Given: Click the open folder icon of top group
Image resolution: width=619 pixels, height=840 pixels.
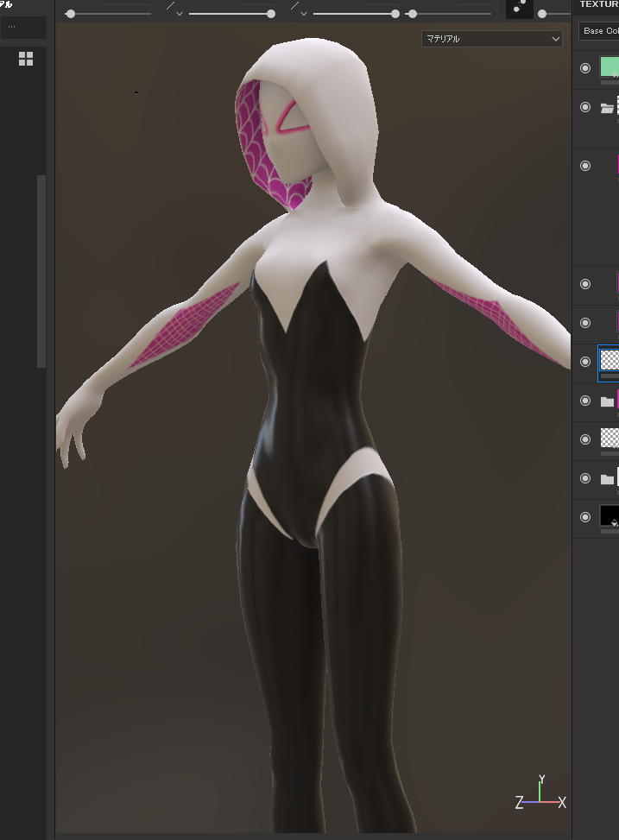Looking at the screenshot, I should click(608, 108).
